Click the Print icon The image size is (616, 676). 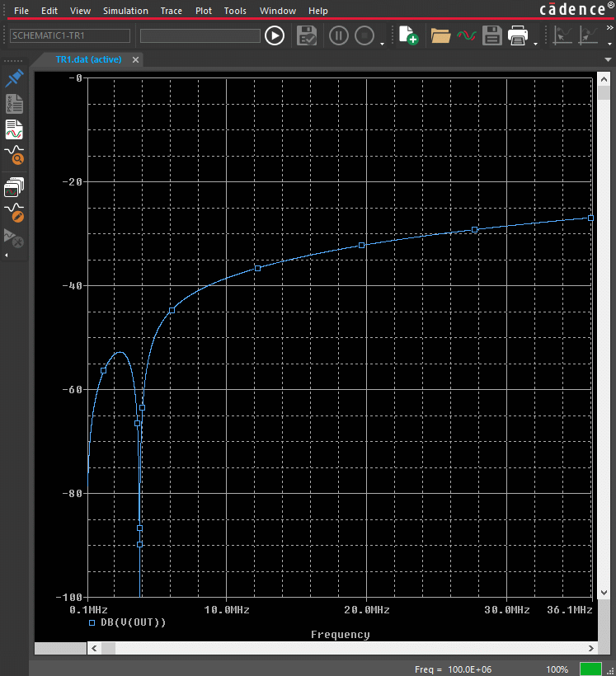pos(518,35)
